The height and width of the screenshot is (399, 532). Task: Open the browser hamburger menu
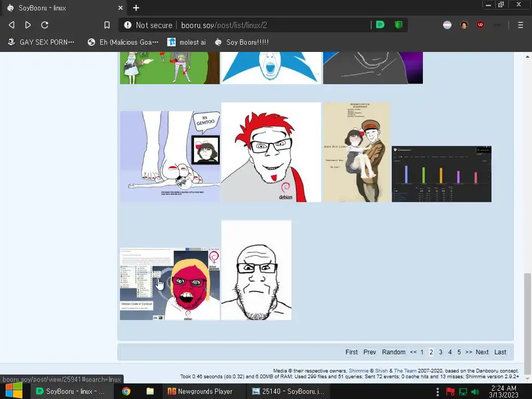click(521, 25)
